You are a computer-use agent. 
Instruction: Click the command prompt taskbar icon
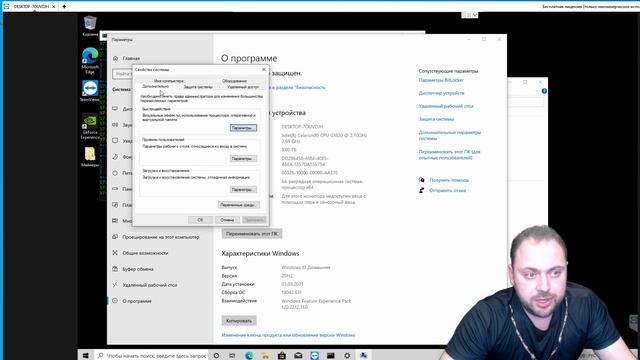tap(331, 356)
